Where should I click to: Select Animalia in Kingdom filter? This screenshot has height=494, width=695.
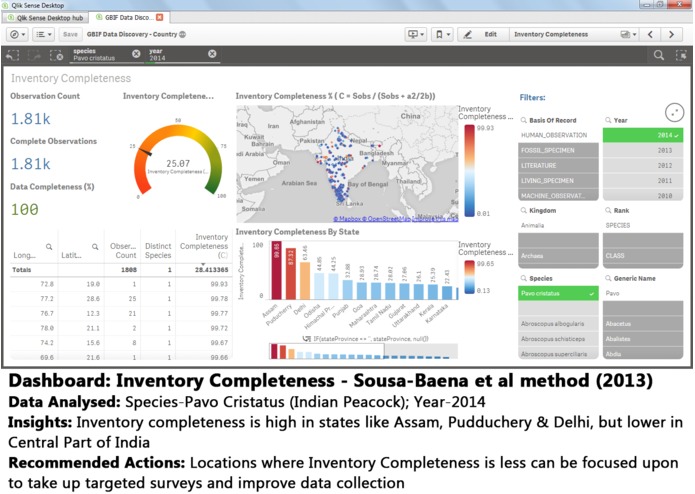tap(558, 226)
